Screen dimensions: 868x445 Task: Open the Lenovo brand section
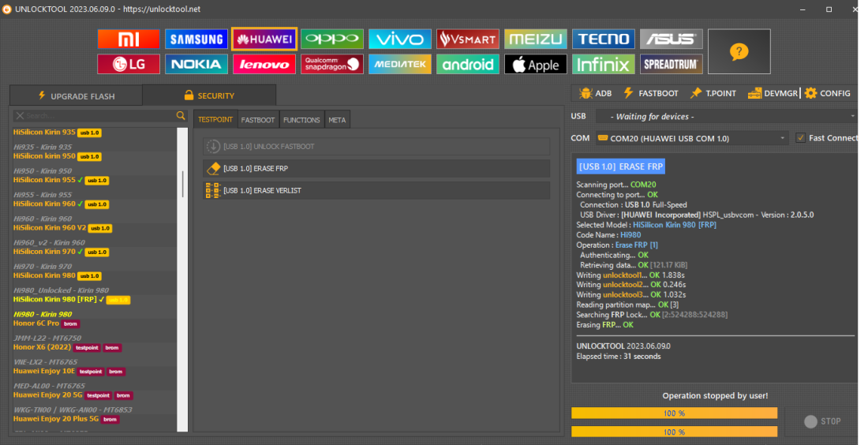pyautogui.click(x=264, y=64)
